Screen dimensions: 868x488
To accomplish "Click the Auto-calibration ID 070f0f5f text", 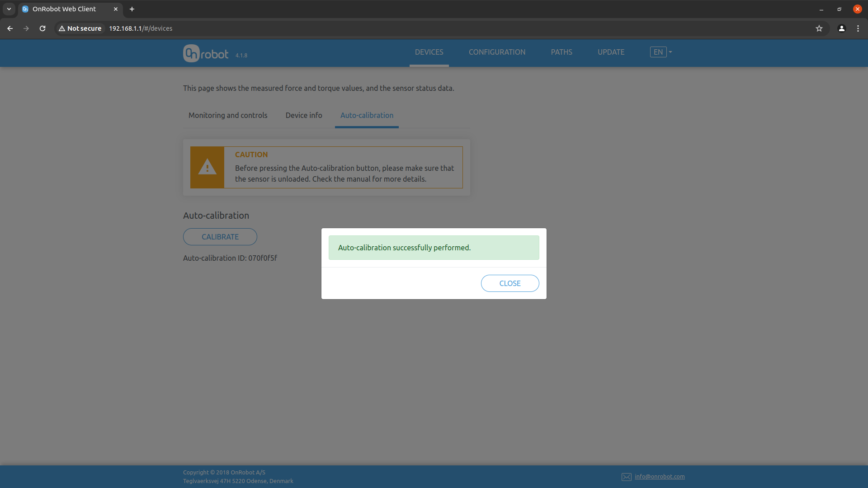I will pos(230,258).
